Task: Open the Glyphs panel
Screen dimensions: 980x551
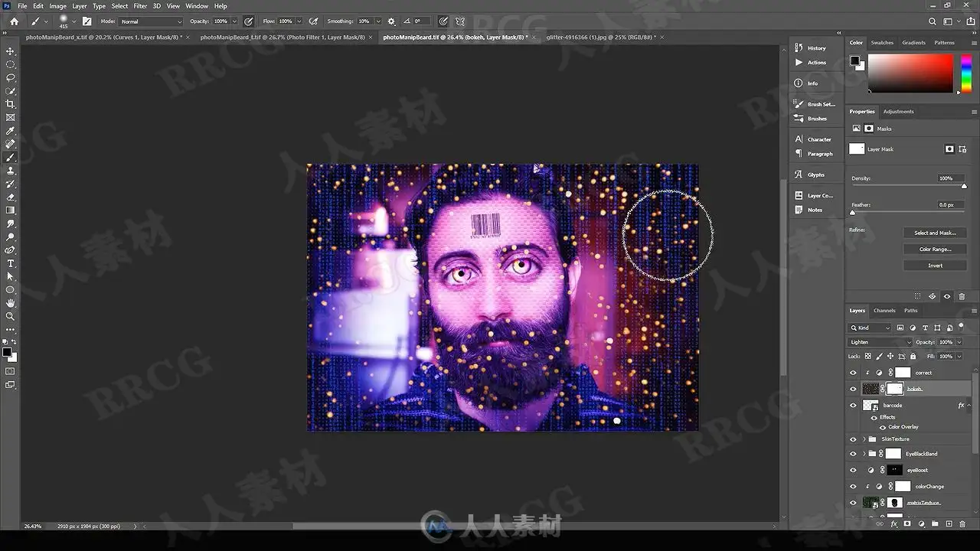Action: (x=816, y=174)
